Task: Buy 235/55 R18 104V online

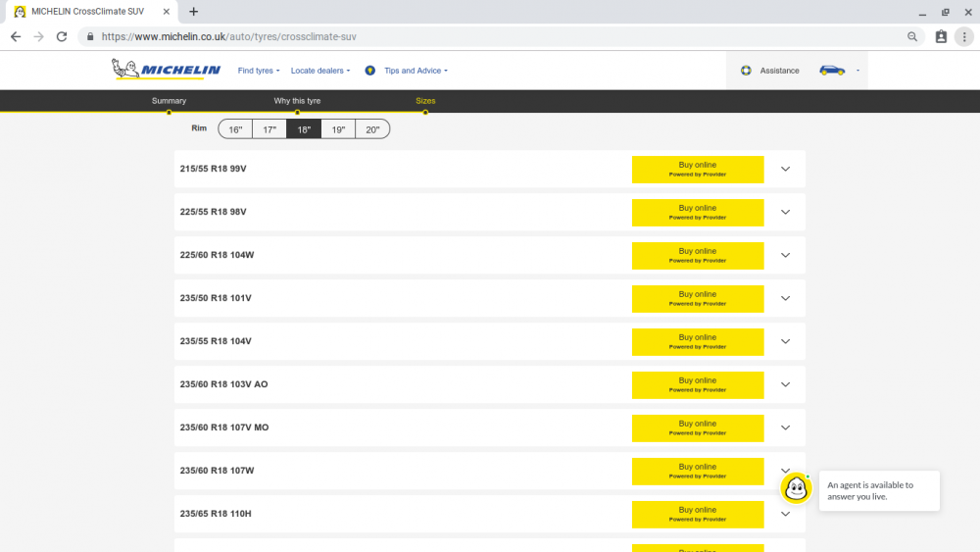Action: point(698,342)
